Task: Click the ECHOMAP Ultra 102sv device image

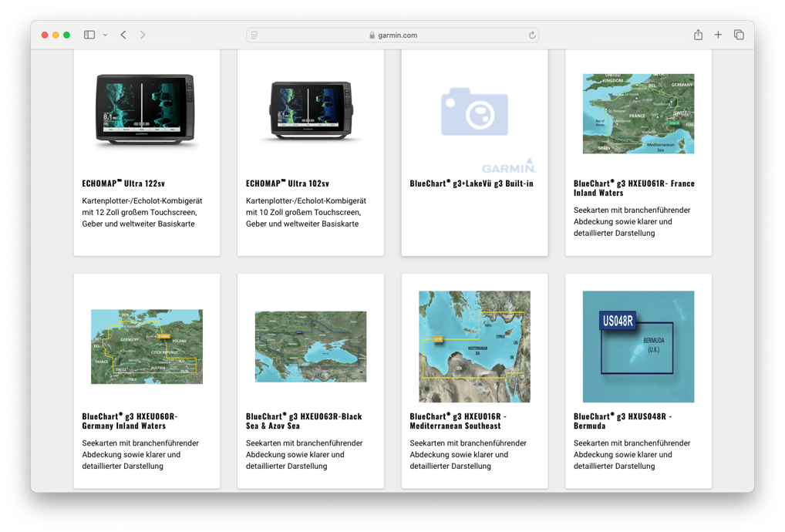Action: coord(310,112)
